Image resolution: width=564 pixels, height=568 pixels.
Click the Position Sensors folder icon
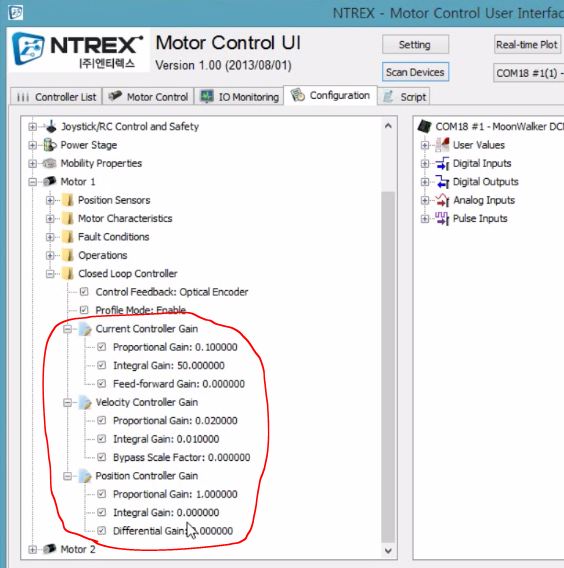pos(67,200)
